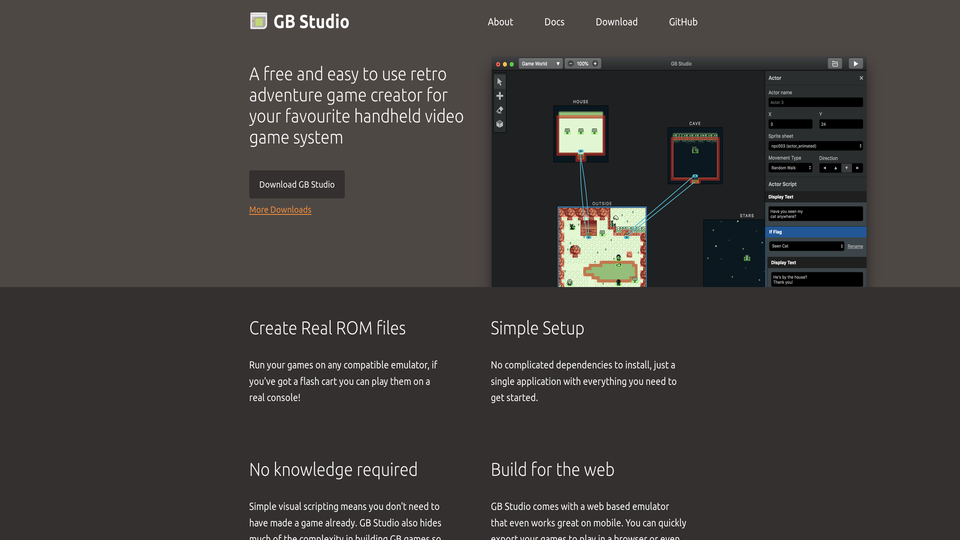Click the Build for the web heading
The image size is (960, 540).
point(552,470)
